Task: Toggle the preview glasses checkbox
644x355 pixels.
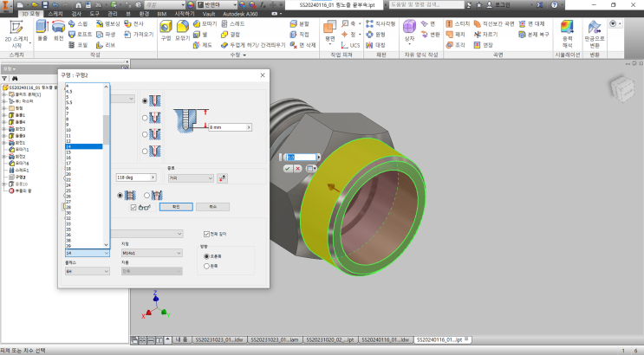Action: (x=133, y=207)
